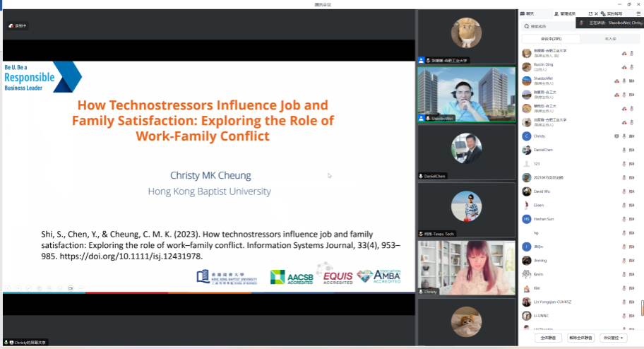
Task: Unmute DanielChen via microphone icon
Action: pos(624,150)
